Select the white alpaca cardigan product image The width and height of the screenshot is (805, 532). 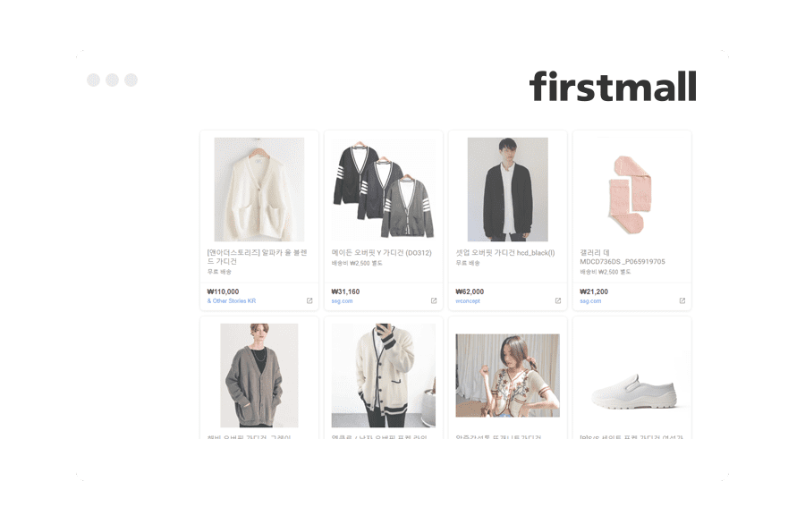coord(259,190)
